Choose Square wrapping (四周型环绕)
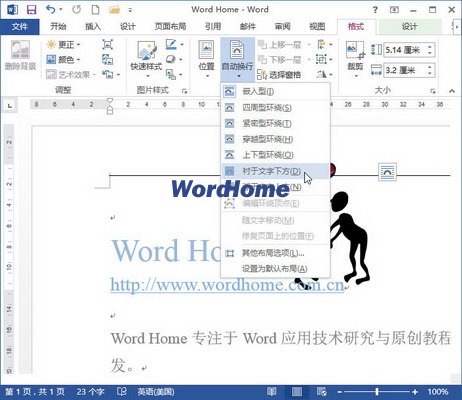Image resolution: width=462 pixels, height=400 pixels. click(275, 108)
